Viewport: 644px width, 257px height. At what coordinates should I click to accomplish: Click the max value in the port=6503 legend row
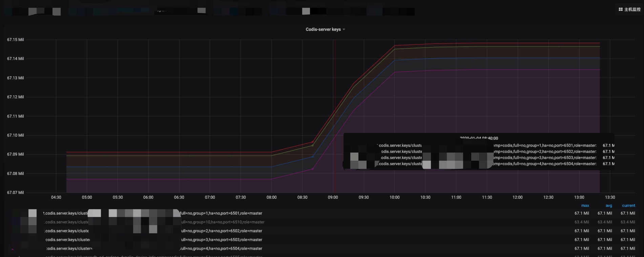(582, 240)
